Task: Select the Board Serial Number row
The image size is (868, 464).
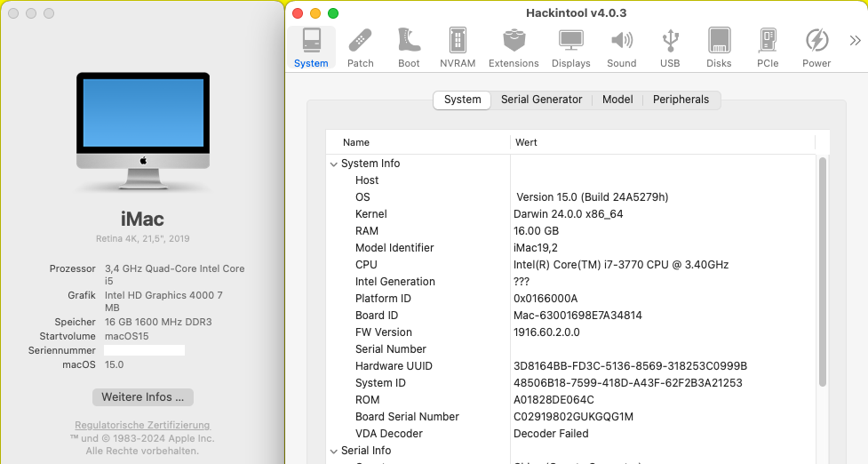Action: tap(572, 417)
